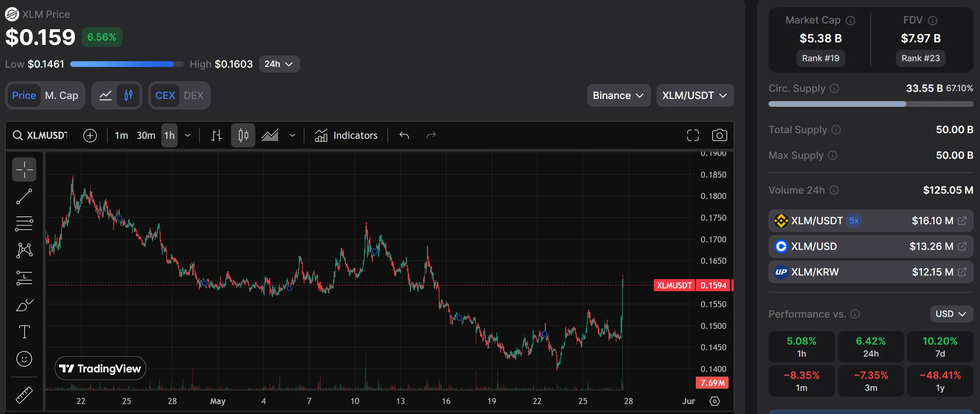Open the XLM/USDT pair dropdown
The height and width of the screenshot is (414, 980).
pos(695,95)
